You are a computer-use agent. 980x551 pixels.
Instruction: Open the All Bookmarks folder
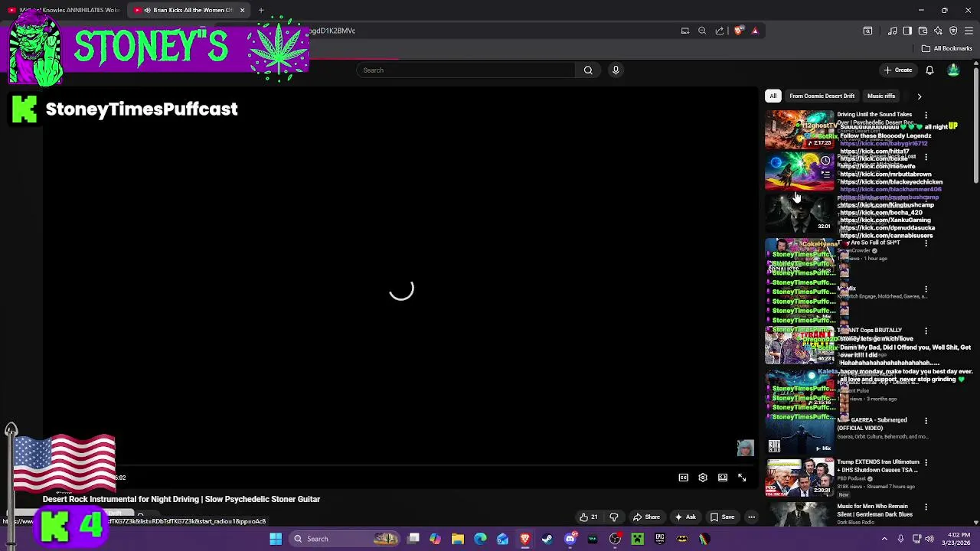[947, 48]
